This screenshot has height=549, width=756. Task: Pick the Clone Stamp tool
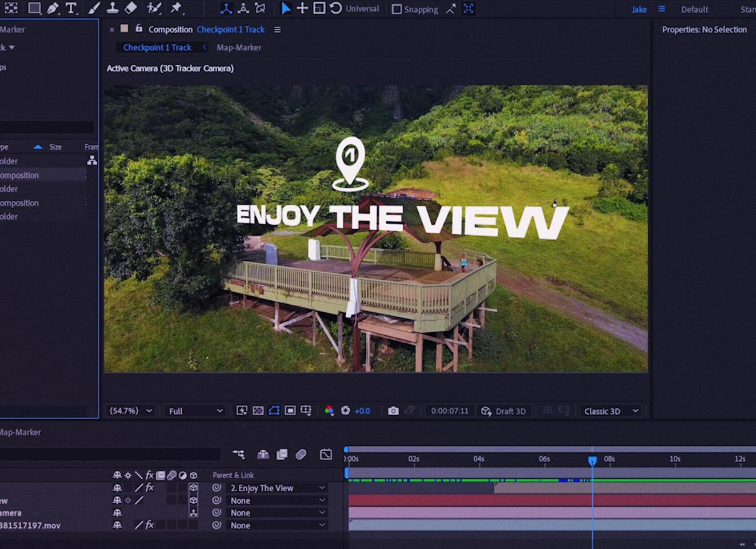click(113, 8)
